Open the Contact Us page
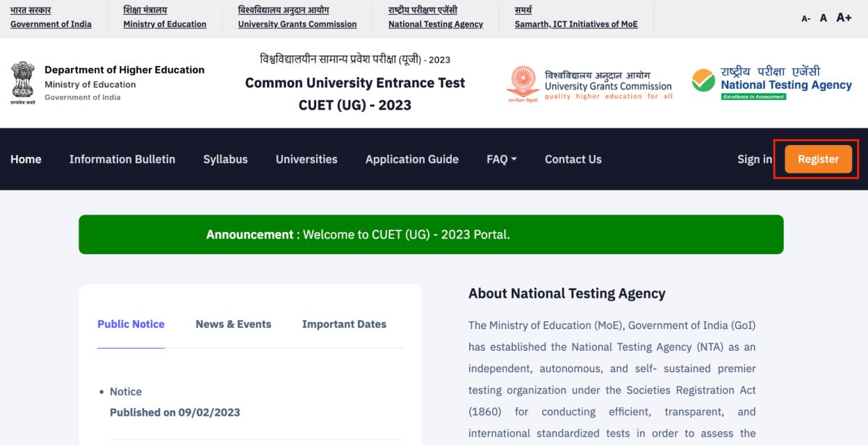 573,159
